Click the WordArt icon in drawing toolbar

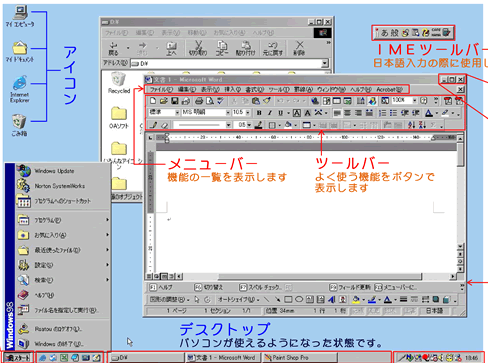[x=331, y=299]
